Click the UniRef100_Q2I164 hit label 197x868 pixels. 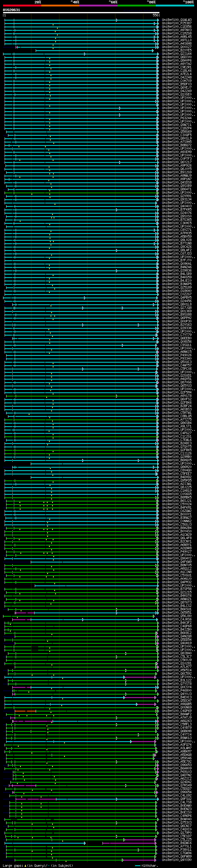(x=176, y=54)
